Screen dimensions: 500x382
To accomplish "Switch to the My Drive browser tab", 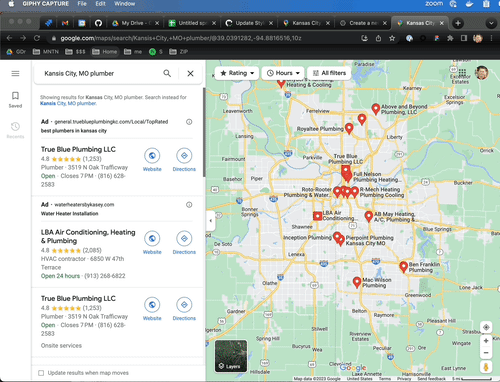I will (x=136, y=23).
